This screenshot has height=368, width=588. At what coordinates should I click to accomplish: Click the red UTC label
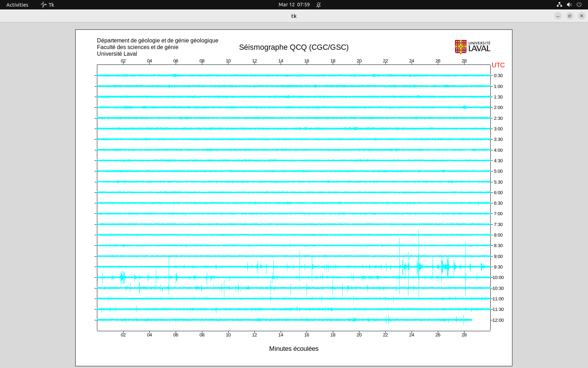(x=498, y=65)
